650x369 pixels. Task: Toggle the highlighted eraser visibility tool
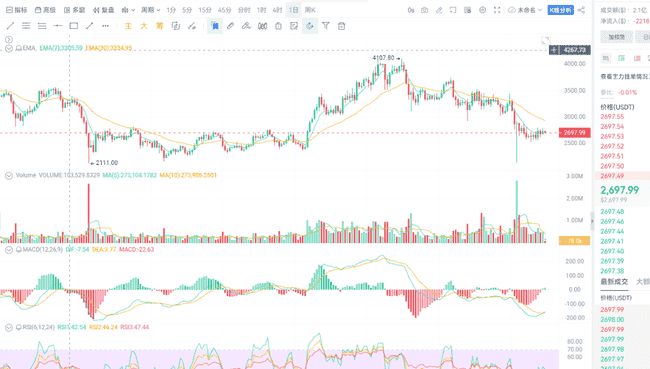310,26
